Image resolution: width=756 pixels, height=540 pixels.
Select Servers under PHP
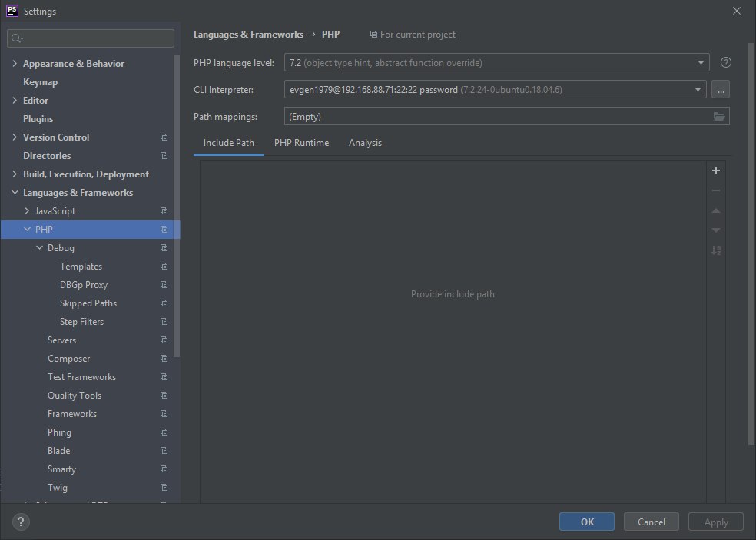(x=61, y=340)
